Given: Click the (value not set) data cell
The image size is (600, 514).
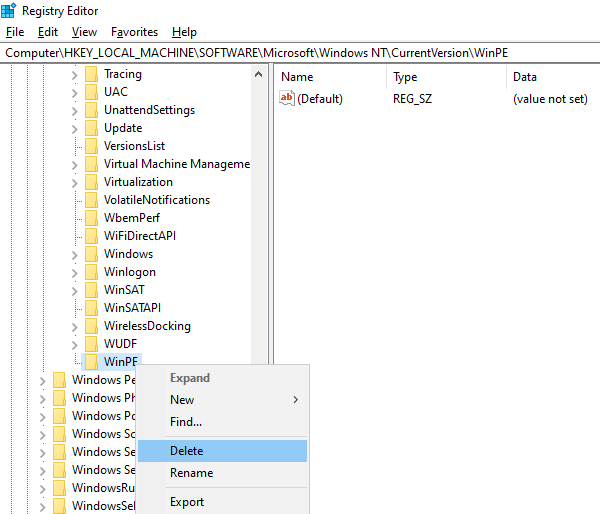Looking at the screenshot, I should click(x=550, y=99).
